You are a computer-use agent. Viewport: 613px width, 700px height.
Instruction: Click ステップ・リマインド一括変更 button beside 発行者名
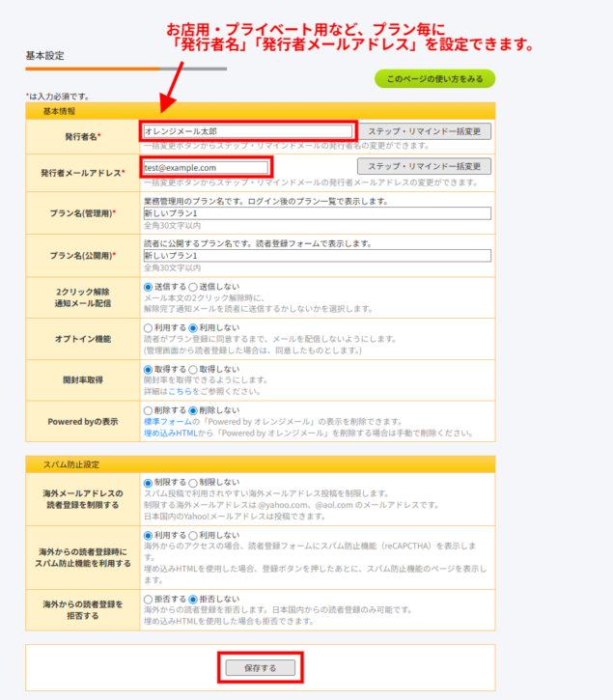[x=424, y=130]
